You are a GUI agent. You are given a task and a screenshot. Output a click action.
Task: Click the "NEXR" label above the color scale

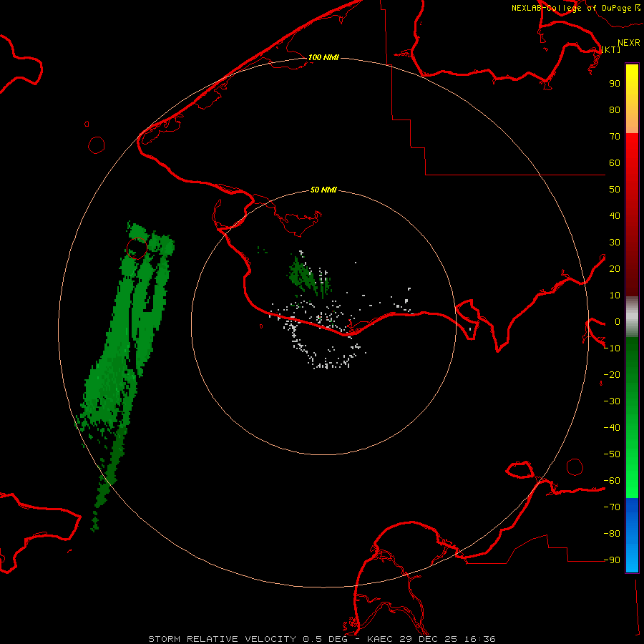[x=629, y=43]
